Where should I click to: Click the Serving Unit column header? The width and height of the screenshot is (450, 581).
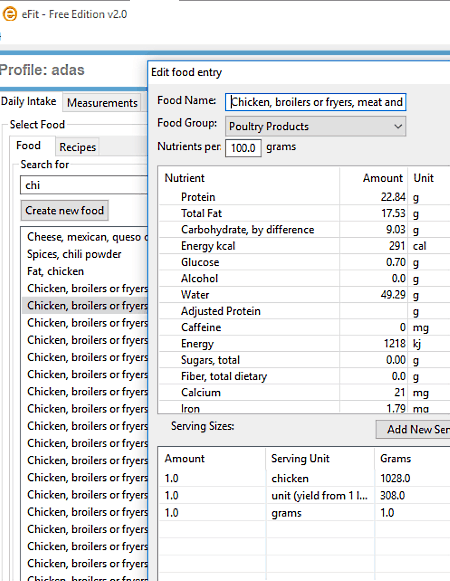(300, 459)
